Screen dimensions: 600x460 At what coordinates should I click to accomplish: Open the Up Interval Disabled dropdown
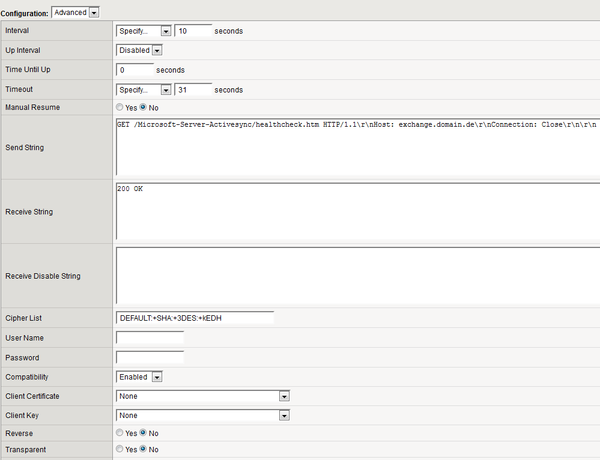(139, 50)
